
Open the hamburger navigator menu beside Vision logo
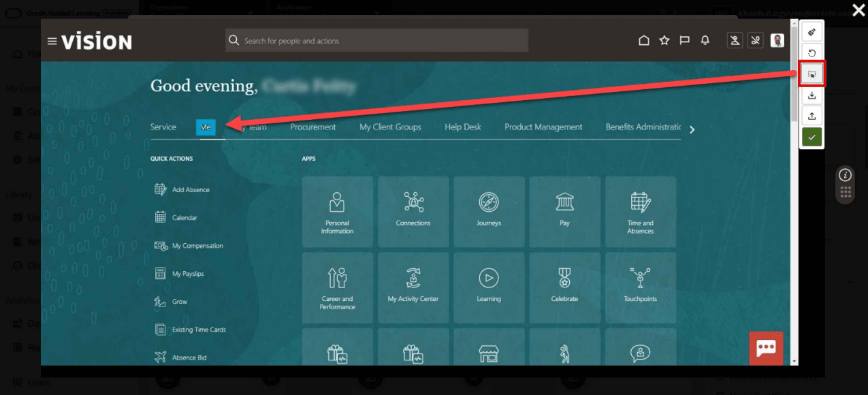pyautogui.click(x=52, y=42)
